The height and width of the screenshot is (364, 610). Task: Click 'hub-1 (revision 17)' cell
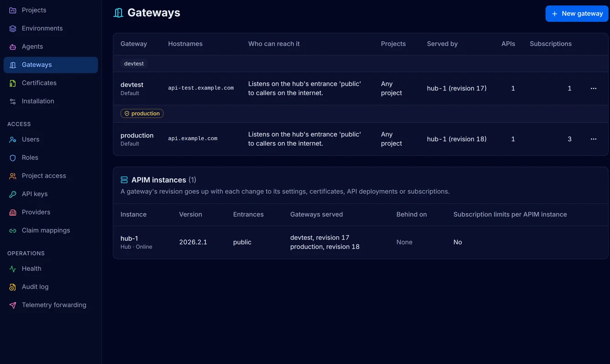pyautogui.click(x=457, y=88)
